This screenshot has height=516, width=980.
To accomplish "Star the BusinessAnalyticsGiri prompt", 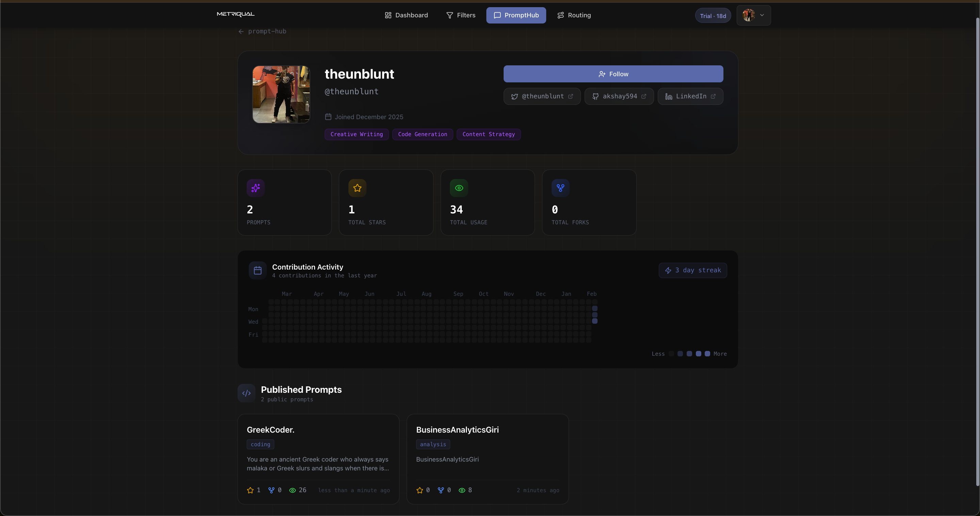I will click(420, 490).
